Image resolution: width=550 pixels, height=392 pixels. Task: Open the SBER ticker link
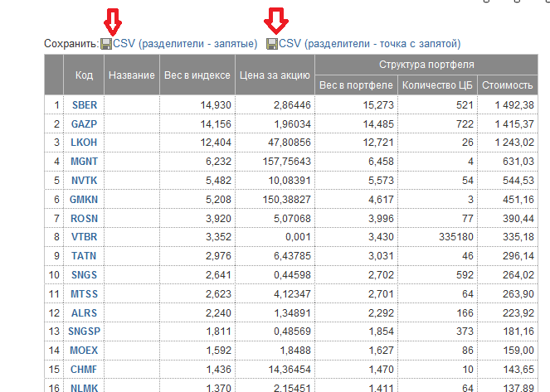click(x=84, y=105)
